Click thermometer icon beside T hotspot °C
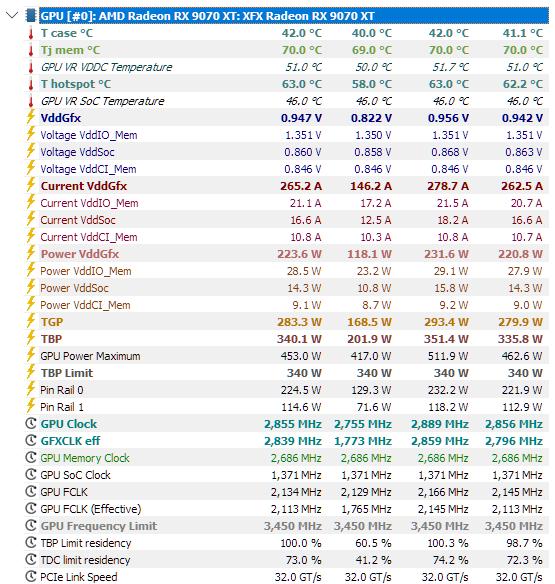 point(31,84)
